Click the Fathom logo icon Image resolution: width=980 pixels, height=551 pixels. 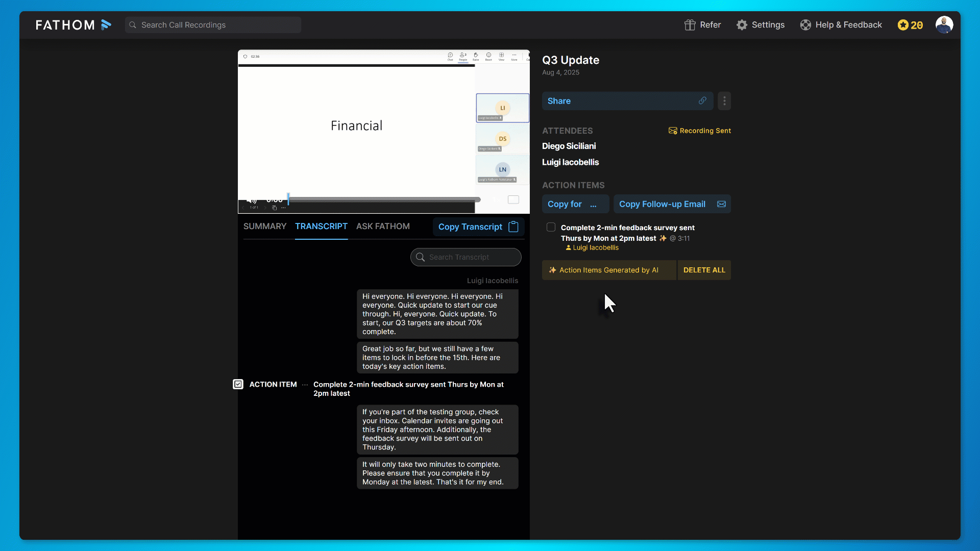pos(106,25)
